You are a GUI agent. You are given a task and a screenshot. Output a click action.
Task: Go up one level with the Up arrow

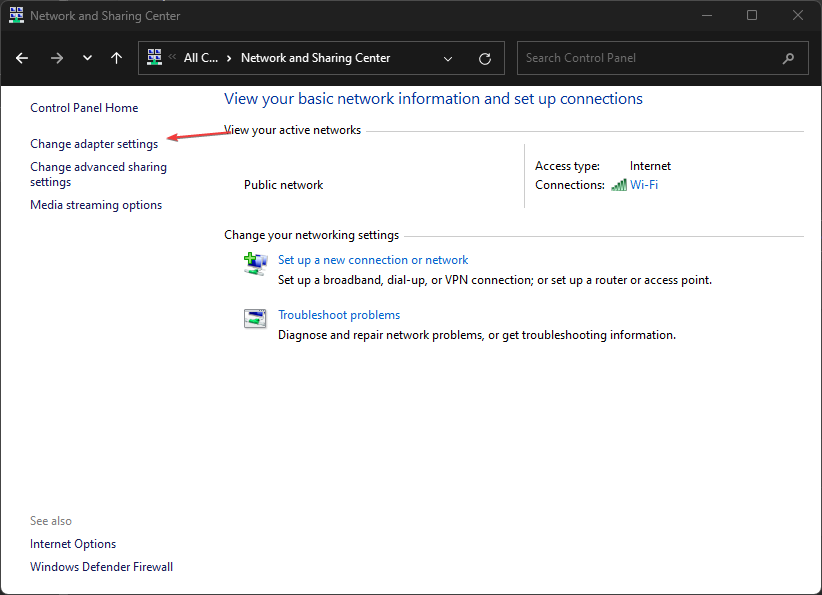[117, 58]
